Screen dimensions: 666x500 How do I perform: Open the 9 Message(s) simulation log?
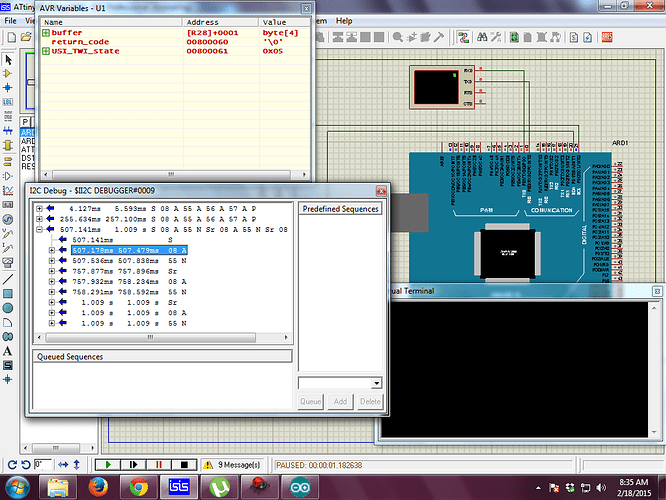[233, 465]
